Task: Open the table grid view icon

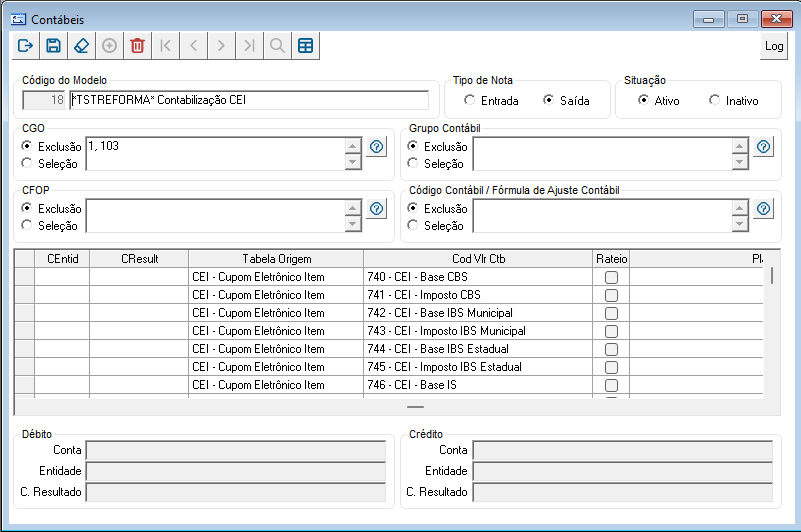Action: [x=305, y=46]
